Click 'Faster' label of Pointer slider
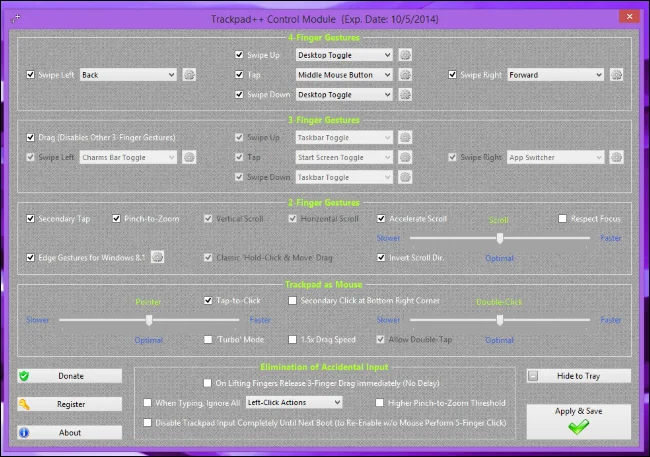Viewport: 650px width, 457px height. point(260,320)
